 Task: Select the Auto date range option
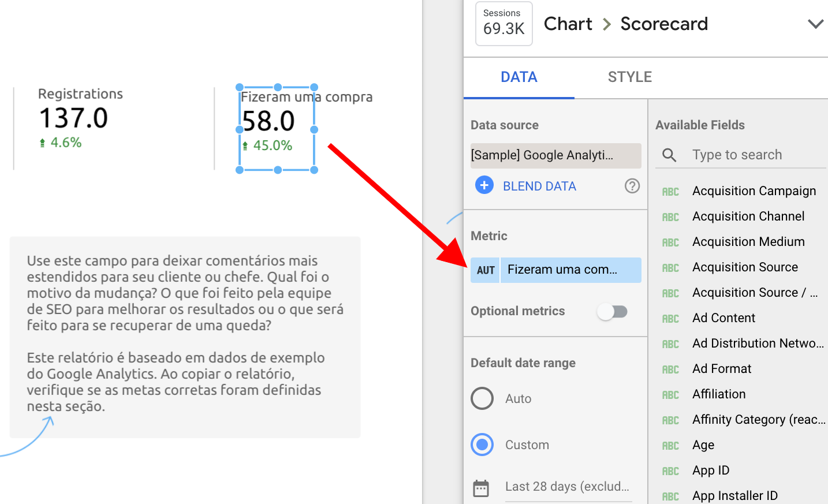(x=482, y=398)
